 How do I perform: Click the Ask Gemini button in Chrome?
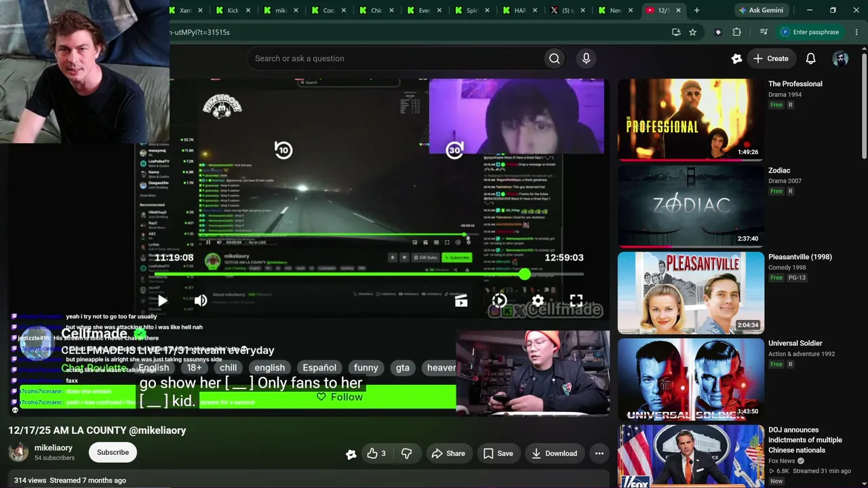[760, 10]
